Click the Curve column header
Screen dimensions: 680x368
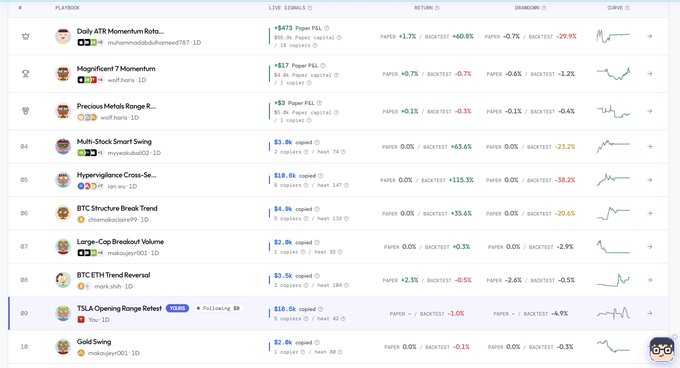tap(615, 8)
